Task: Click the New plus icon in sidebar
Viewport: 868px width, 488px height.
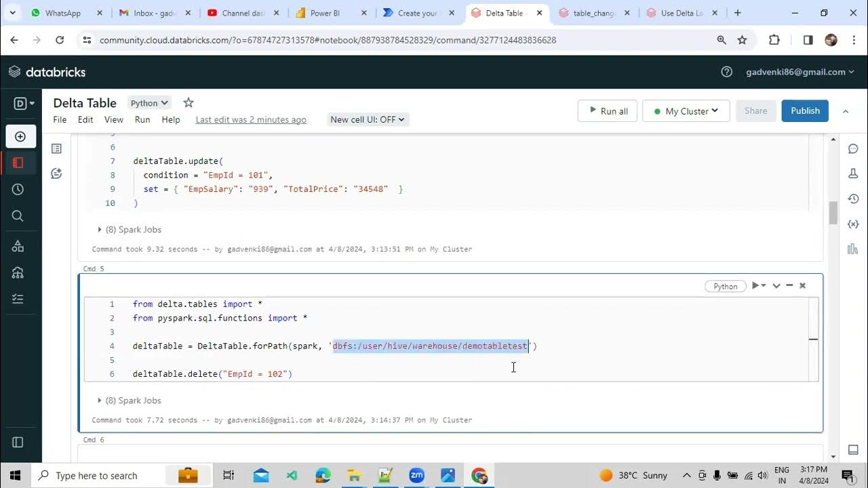Action: 20,136
